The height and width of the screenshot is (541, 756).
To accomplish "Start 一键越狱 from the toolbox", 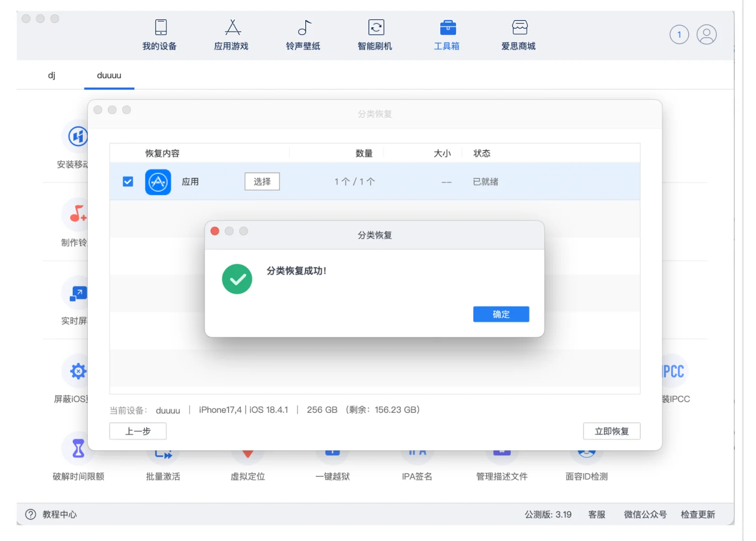I will pos(332,461).
